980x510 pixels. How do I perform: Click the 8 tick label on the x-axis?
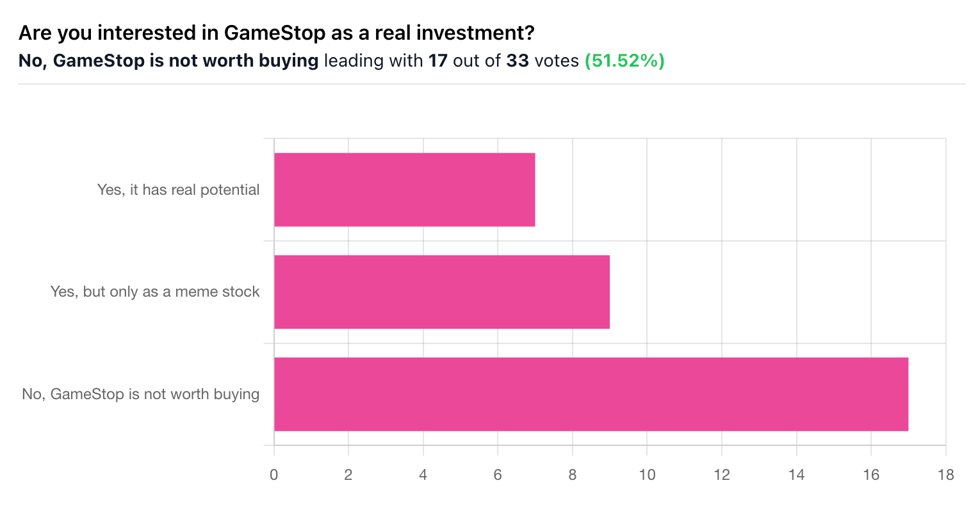[x=573, y=475]
